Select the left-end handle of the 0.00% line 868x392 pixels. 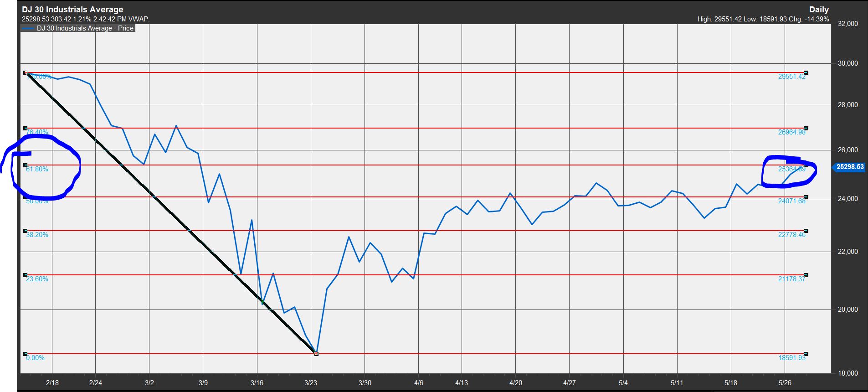(x=25, y=354)
